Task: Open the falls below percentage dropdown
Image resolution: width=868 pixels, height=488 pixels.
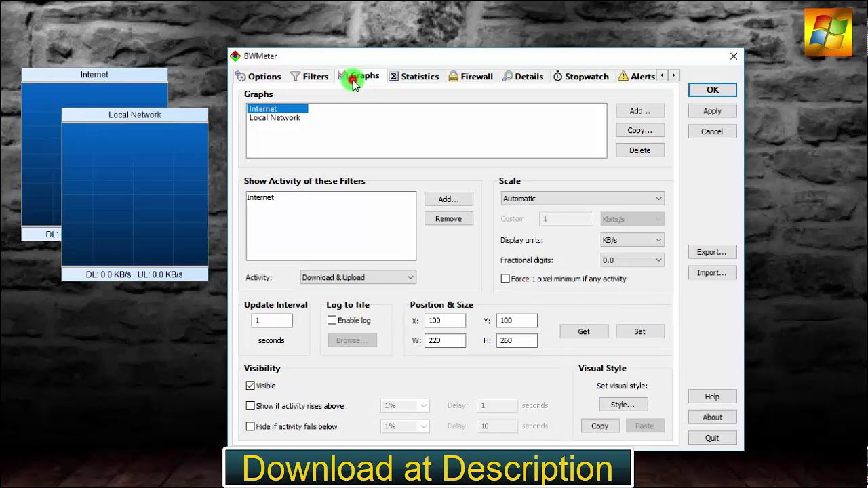Action: pyautogui.click(x=406, y=426)
